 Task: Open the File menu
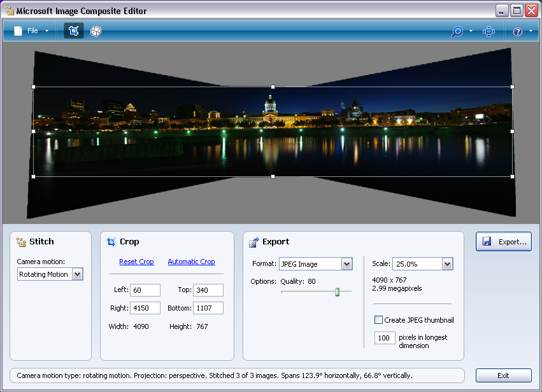pos(31,31)
